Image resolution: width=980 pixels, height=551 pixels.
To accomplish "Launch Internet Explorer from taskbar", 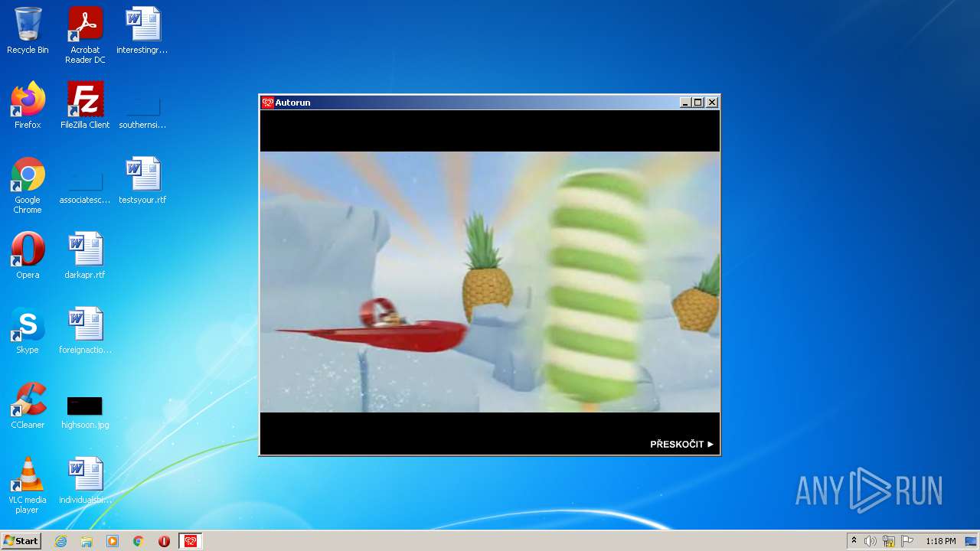I will [x=60, y=541].
